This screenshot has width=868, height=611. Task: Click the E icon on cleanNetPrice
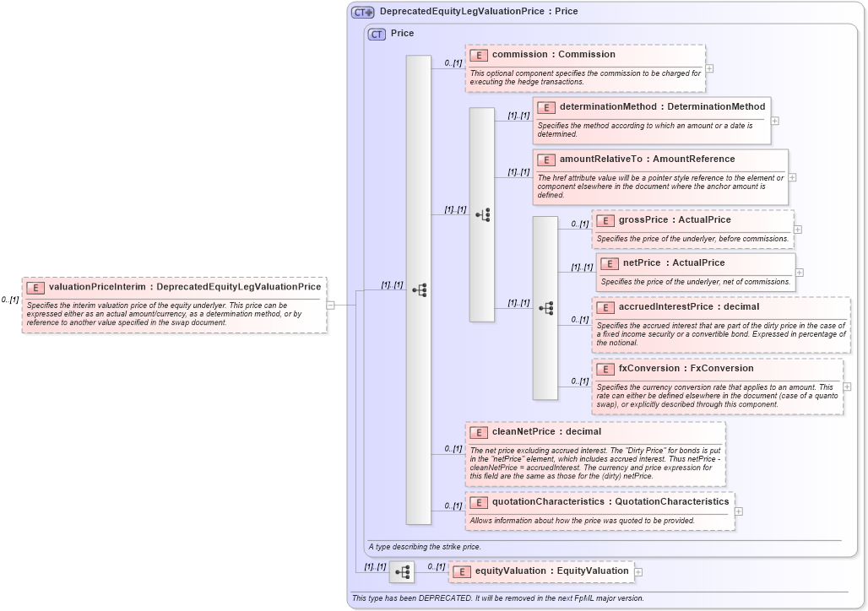pyautogui.click(x=478, y=431)
